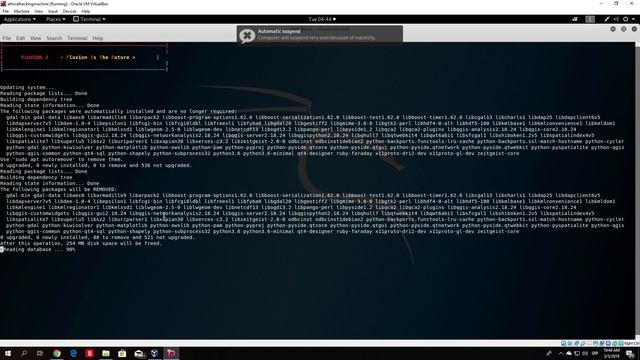Open the terminal View menu

tap(36, 38)
